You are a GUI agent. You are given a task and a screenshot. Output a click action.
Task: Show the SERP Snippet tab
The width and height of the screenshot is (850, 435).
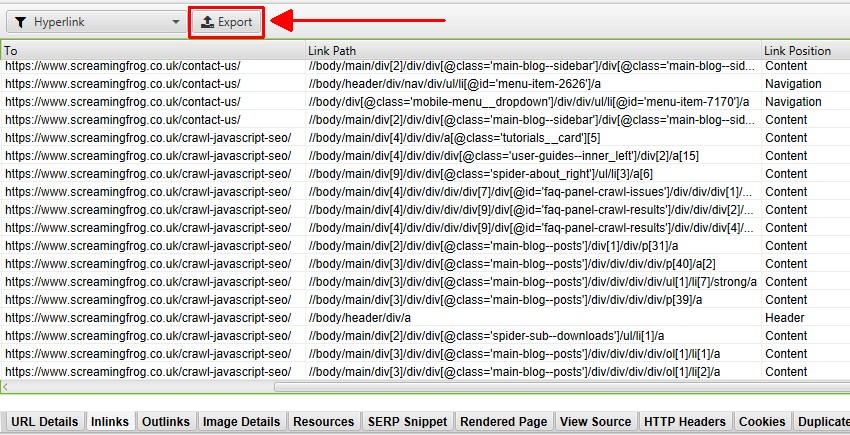pos(407,421)
